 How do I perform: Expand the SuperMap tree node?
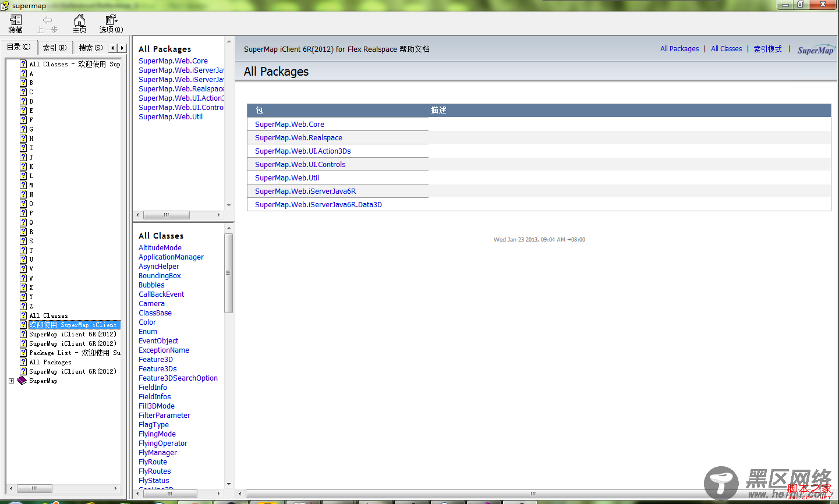click(x=11, y=381)
